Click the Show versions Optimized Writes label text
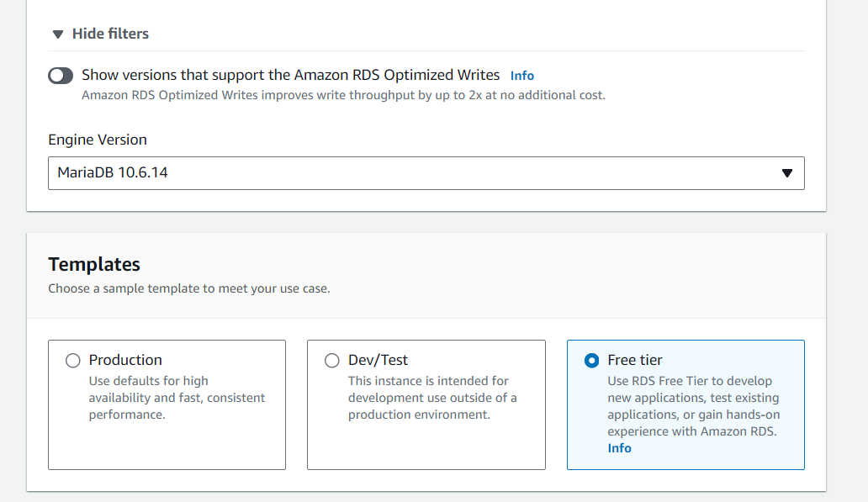The width and height of the screenshot is (868, 502). coord(291,75)
